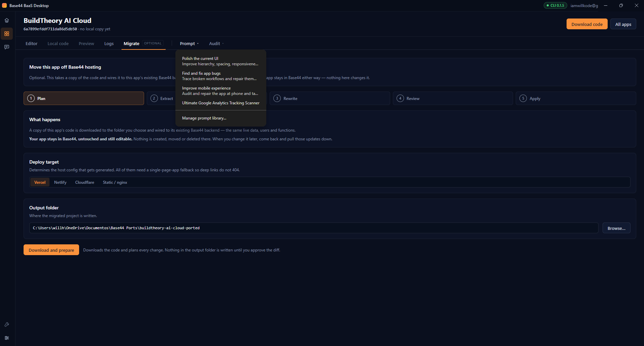Select step 3 Rewrite
644x346 pixels.
(330, 99)
